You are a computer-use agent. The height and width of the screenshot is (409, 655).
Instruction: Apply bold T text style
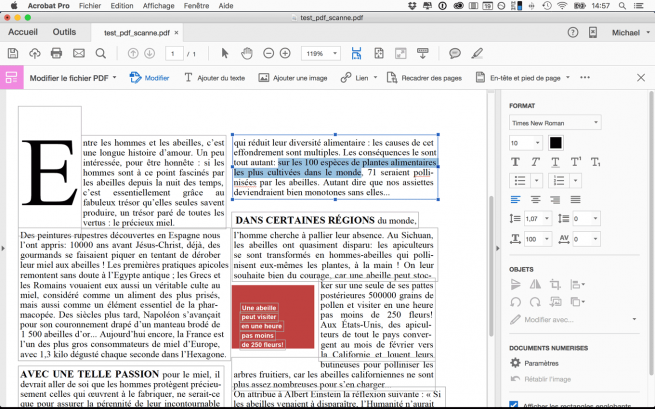click(x=515, y=162)
